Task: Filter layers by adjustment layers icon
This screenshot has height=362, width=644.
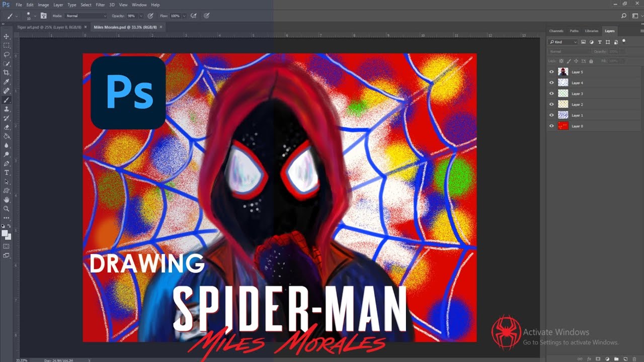Action: click(x=592, y=42)
